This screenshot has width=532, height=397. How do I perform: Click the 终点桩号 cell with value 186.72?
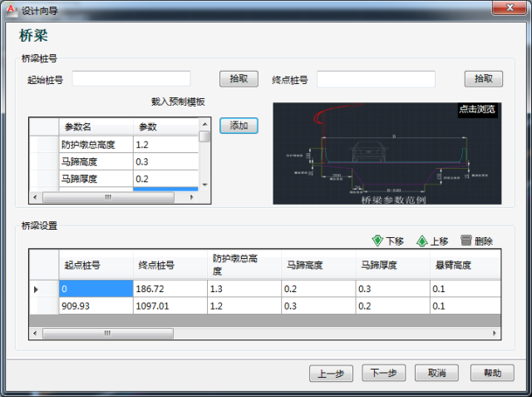(x=169, y=288)
